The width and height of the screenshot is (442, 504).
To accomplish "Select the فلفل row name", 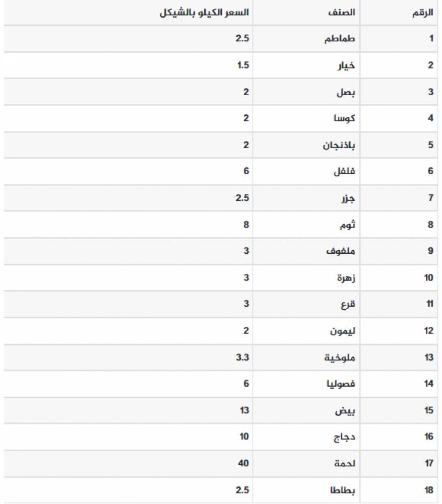I will pyautogui.click(x=345, y=171).
